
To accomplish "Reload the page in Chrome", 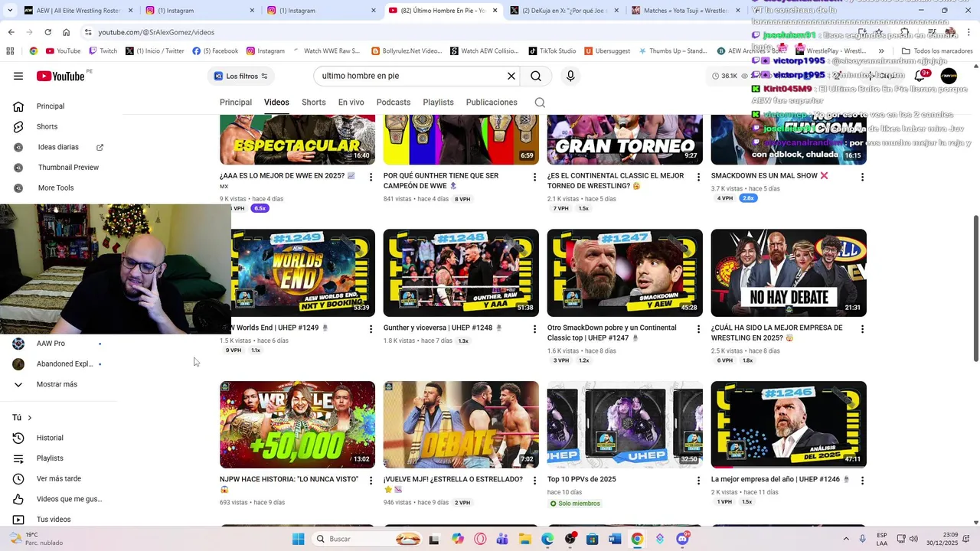I will click(47, 32).
